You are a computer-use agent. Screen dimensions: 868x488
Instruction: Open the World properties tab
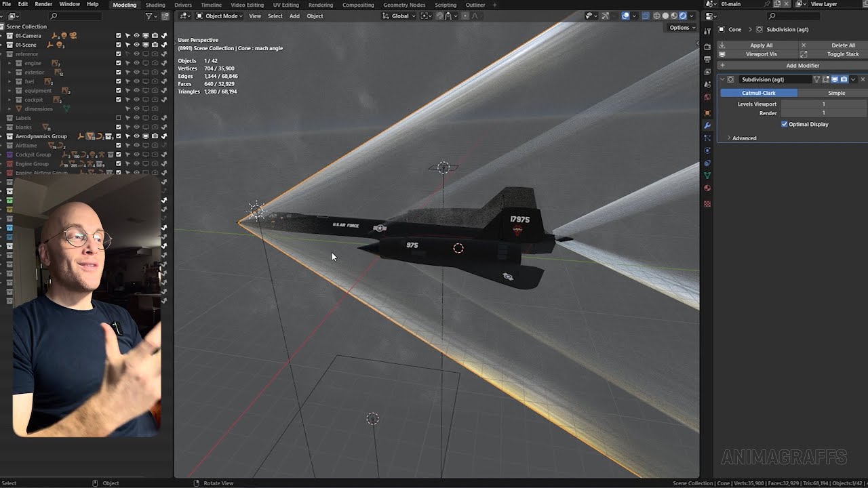point(707,97)
